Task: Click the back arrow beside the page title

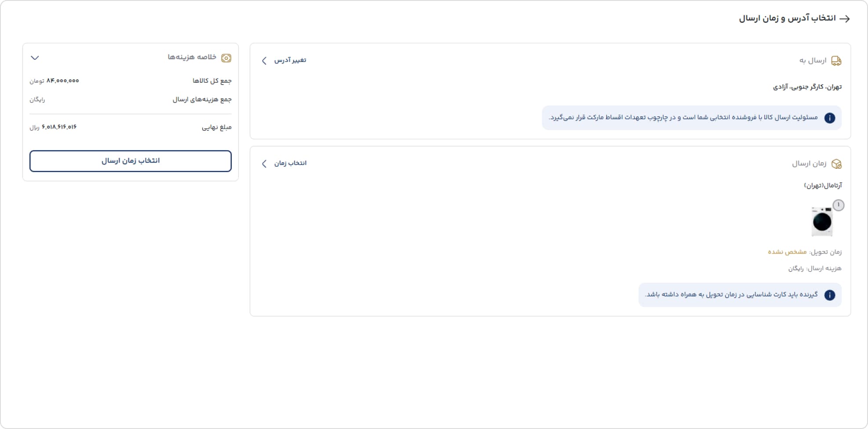Action: [844, 18]
